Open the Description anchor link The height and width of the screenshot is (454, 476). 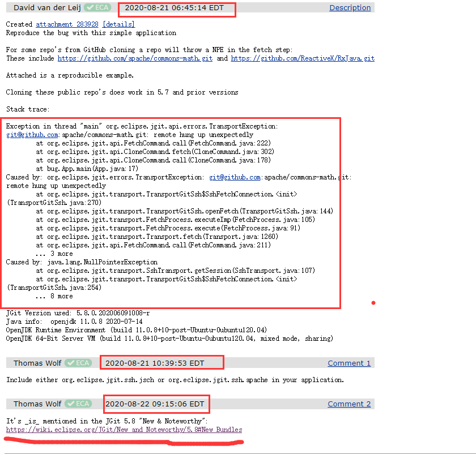(350, 7)
